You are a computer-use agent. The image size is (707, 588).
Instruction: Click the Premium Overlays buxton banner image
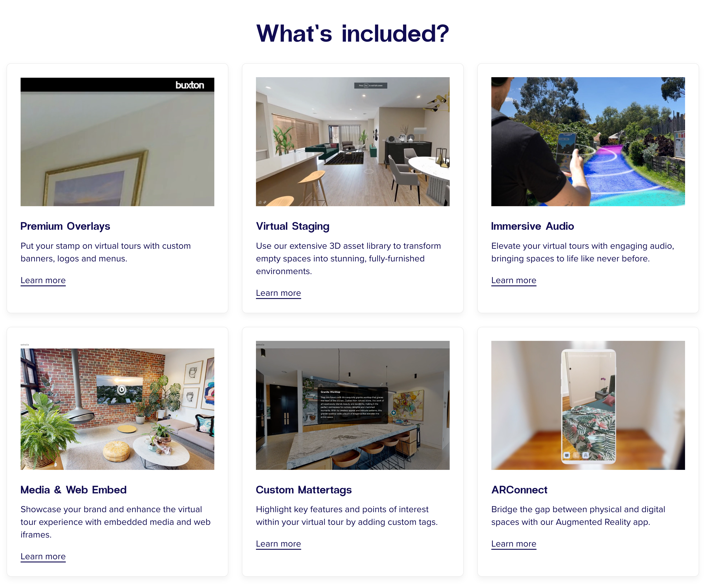pyautogui.click(x=117, y=142)
